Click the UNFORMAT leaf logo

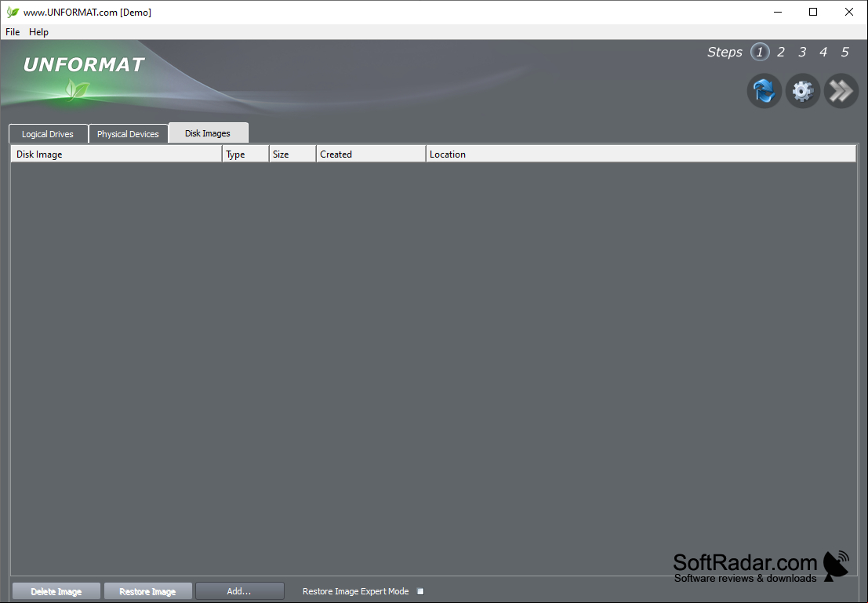tap(77, 89)
